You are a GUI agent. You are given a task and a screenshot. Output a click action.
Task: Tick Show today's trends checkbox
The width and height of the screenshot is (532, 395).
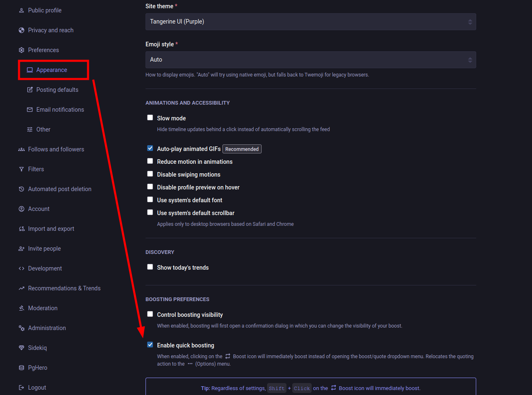point(150,267)
